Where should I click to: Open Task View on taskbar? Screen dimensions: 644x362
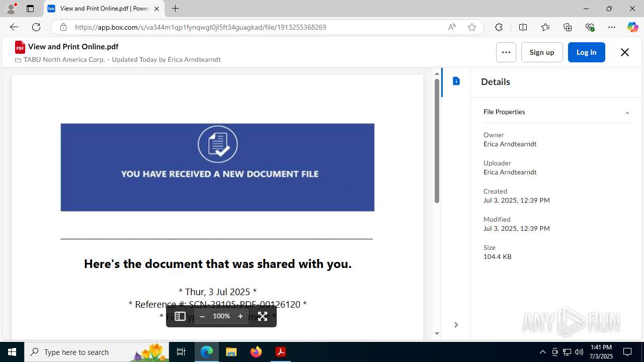pyautogui.click(x=181, y=352)
